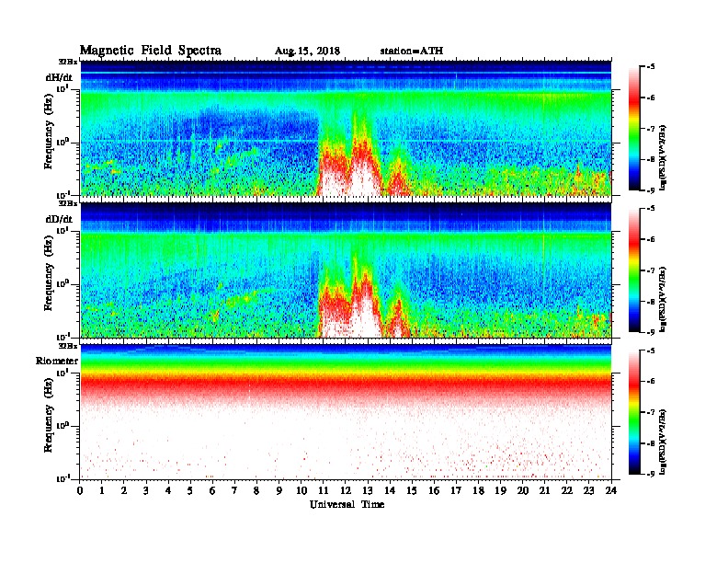Click hour '5' on the Universal Time axis
Screen dimensions: 728x563
pyautogui.click(x=190, y=490)
